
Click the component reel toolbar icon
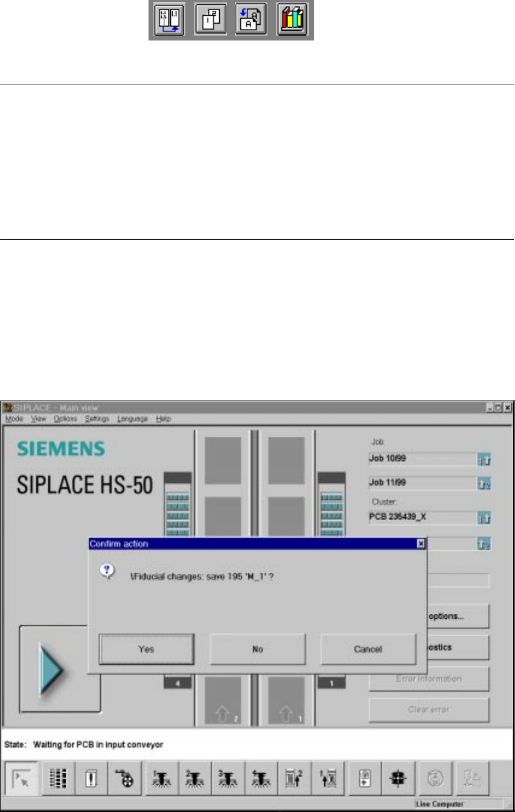coord(125,778)
